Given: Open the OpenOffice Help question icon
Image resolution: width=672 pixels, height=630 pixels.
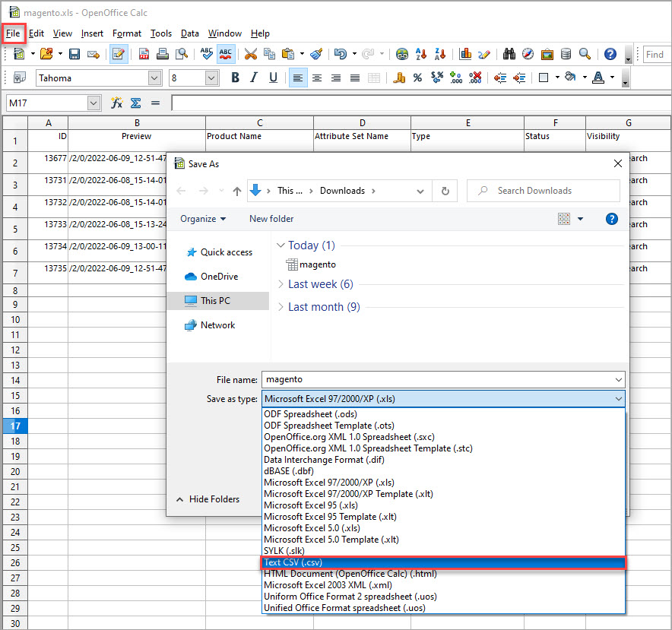Looking at the screenshot, I should tap(610, 54).
